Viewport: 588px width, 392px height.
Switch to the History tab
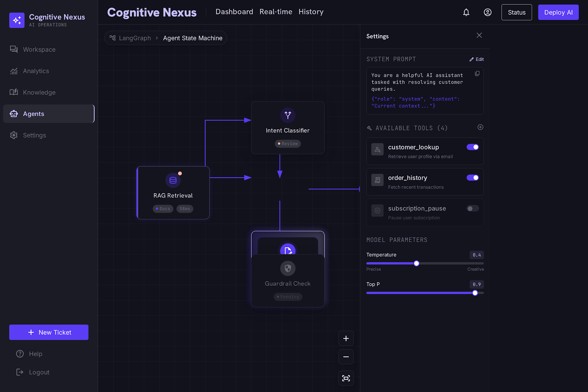coord(311,12)
